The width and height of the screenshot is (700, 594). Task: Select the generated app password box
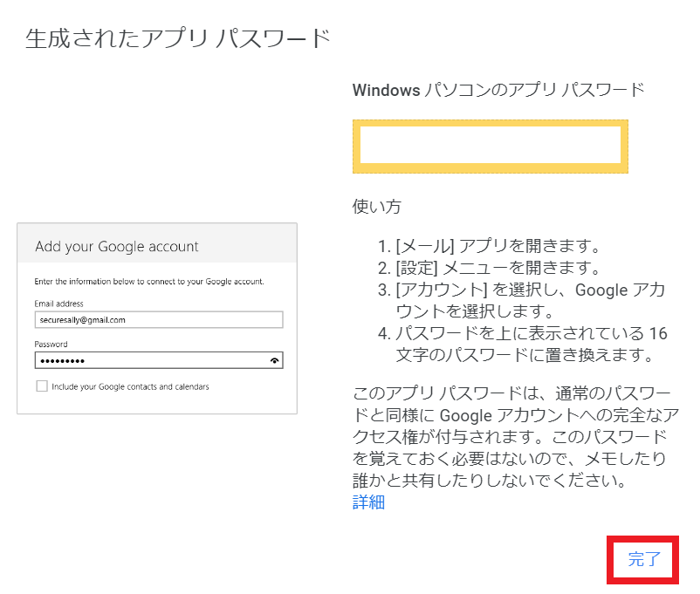(491, 146)
